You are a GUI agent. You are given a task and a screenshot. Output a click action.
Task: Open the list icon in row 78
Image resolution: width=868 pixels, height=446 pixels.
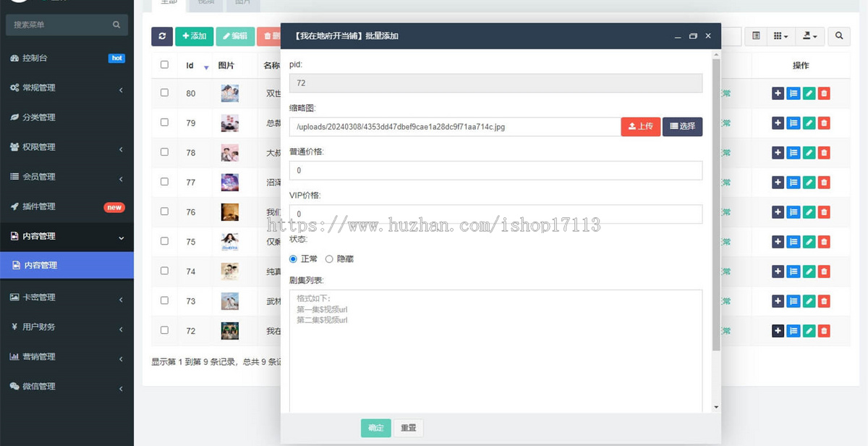(x=793, y=153)
